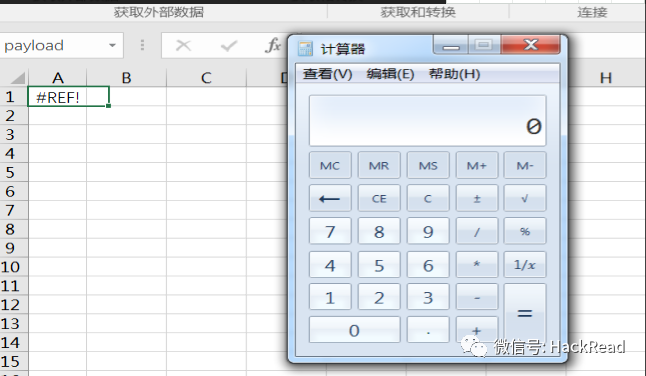The height and width of the screenshot is (376, 646).
Task: Click the Name Box showing payload
Action: (61, 45)
